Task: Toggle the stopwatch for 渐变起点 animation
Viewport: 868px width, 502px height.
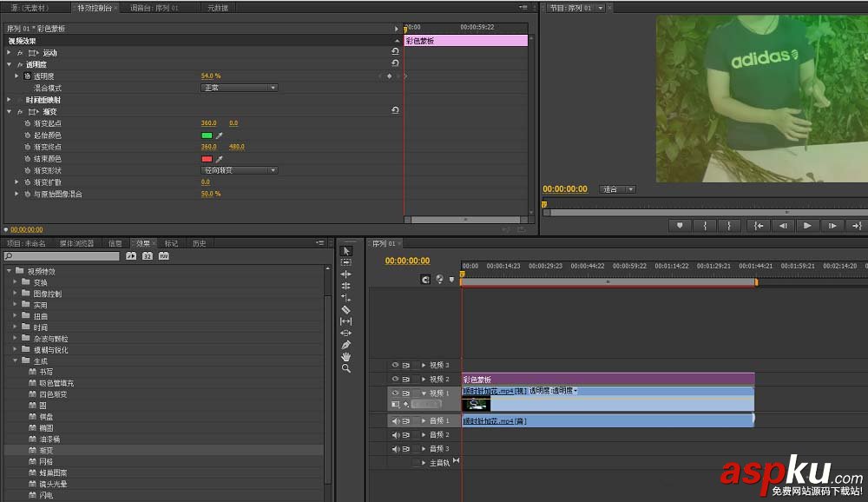Action: (27, 123)
